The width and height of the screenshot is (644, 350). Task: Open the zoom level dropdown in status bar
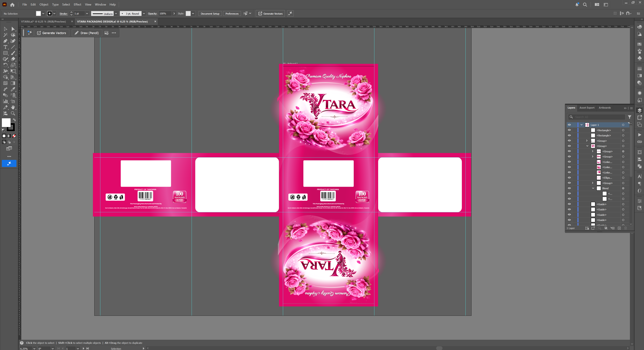pyautogui.click(x=34, y=348)
